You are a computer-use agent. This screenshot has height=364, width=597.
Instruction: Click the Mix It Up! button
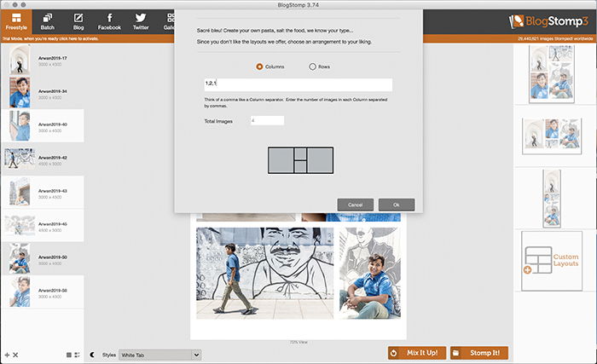point(417,352)
